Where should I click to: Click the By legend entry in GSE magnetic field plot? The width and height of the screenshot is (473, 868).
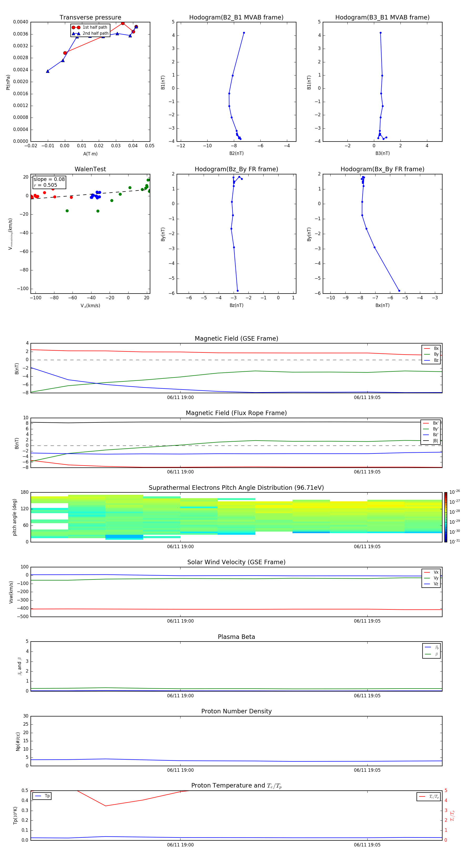pos(431,354)
